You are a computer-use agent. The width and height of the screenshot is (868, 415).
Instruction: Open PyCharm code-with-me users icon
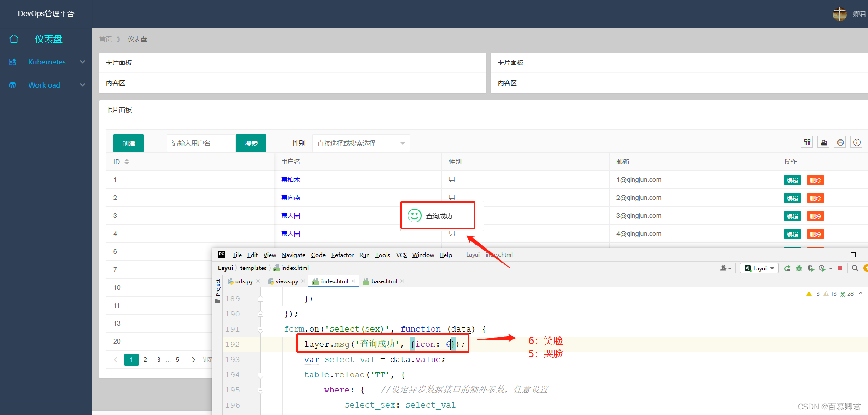point(726,268)
